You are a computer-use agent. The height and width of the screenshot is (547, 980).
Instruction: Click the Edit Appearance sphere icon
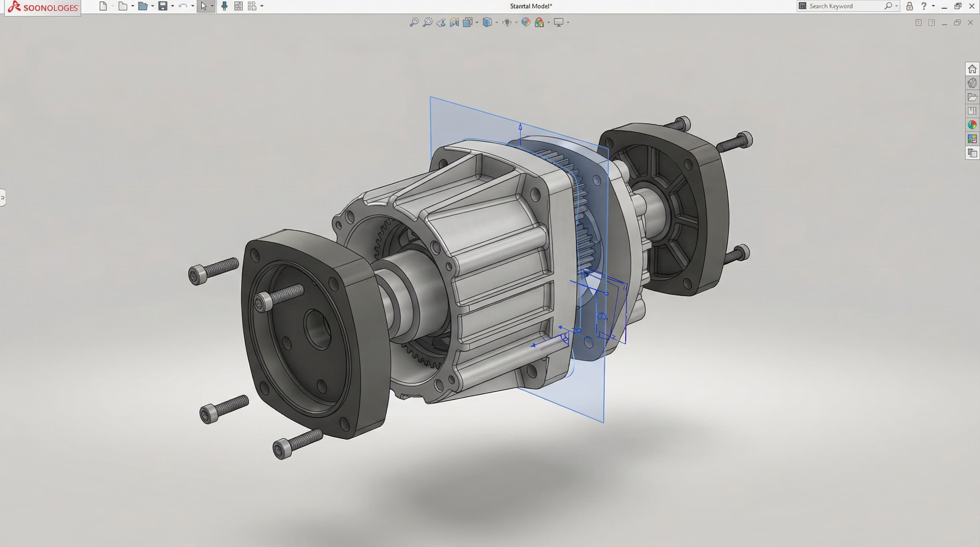tap(526, 22)
